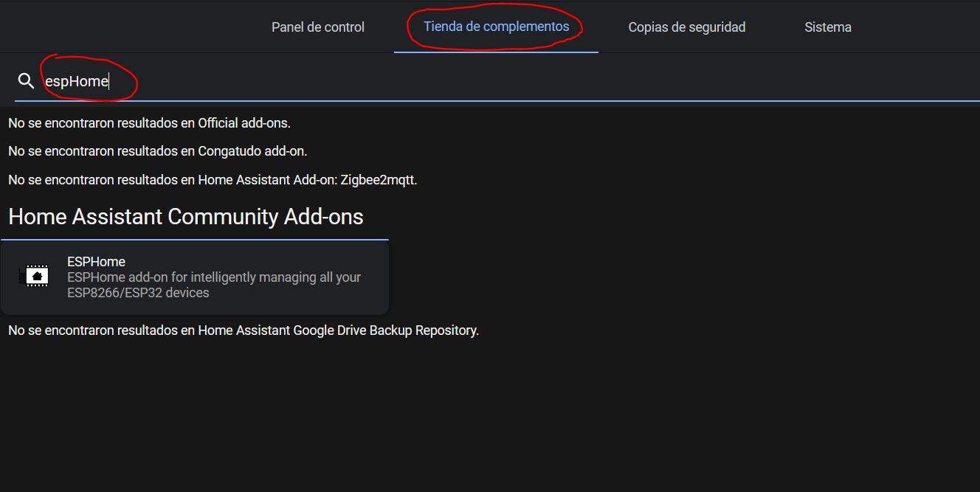Click the search magnifier icon

tap(27, 81)
